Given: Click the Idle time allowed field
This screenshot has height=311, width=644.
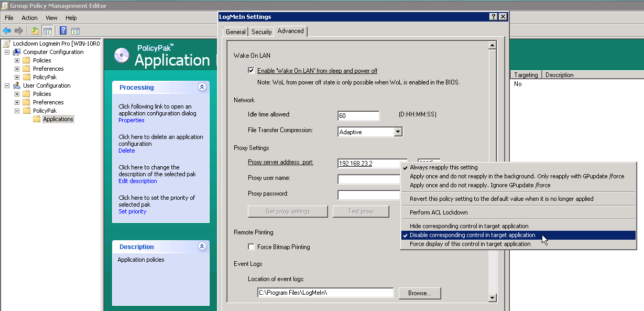Looking at the screenshot, I should tap(358, 115).
